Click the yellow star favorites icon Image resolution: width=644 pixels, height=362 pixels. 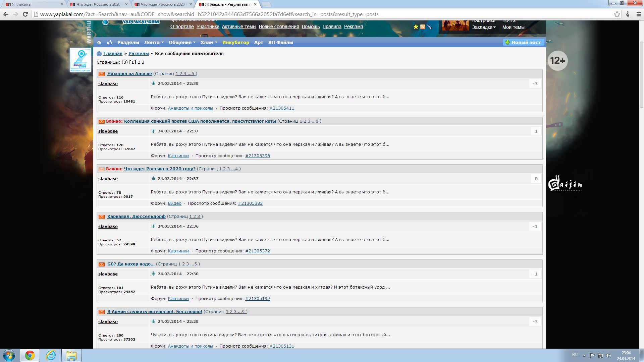pyautogui.click(x=416, y=27)
